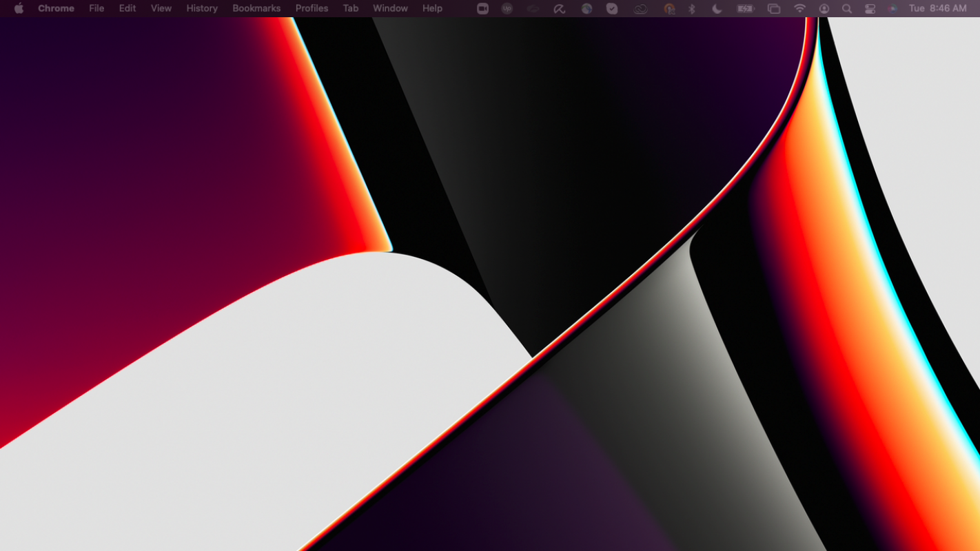The height and width of the screenshot is (551, 980).
Task: Click the screen mirroring windows icon
Action: coord(774,8)
